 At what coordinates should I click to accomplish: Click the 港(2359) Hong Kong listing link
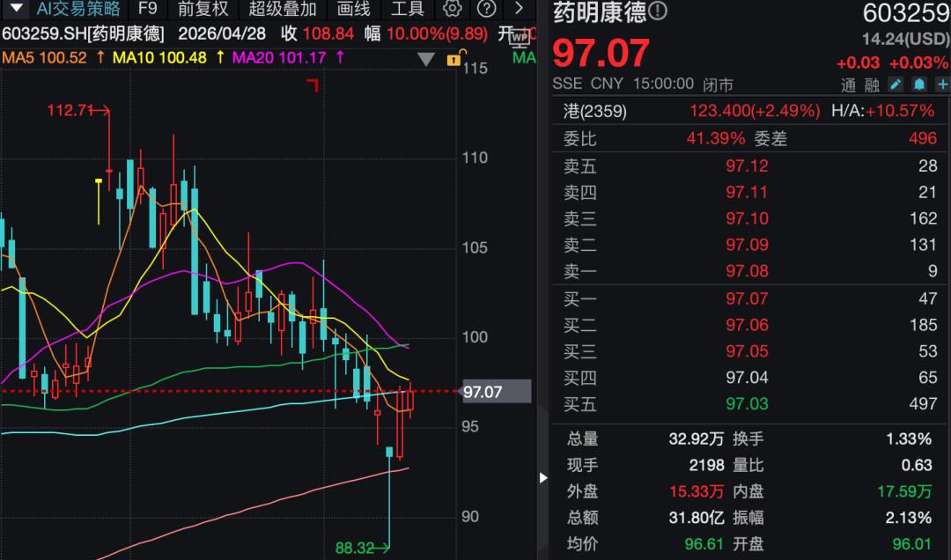(x=595, y=111)
